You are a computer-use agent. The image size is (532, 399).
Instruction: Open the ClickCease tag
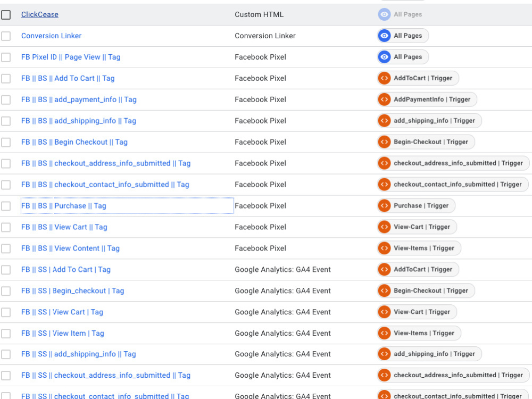40,14
